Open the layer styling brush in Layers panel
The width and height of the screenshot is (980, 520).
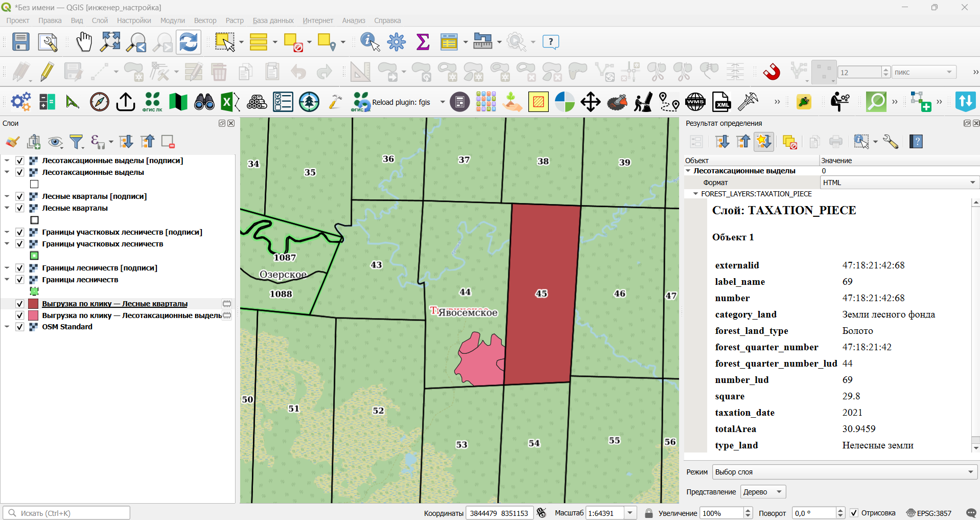(13, 142)
